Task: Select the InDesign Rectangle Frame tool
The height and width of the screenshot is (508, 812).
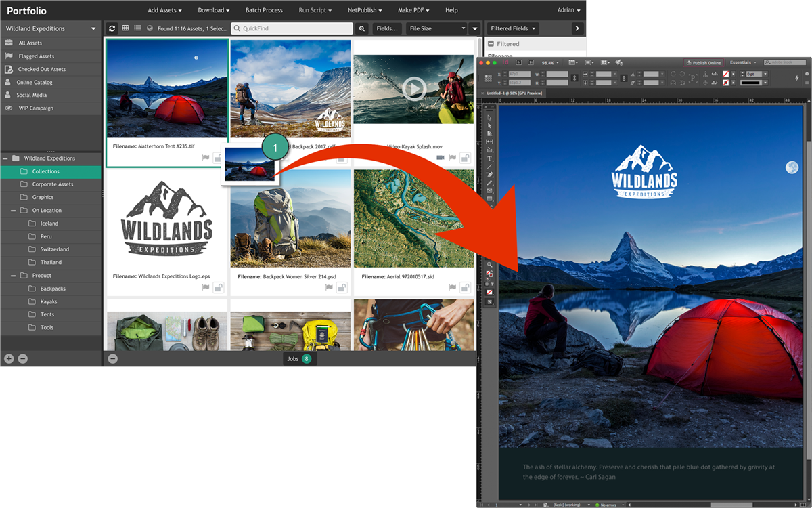Action: (x=489, y=191)
